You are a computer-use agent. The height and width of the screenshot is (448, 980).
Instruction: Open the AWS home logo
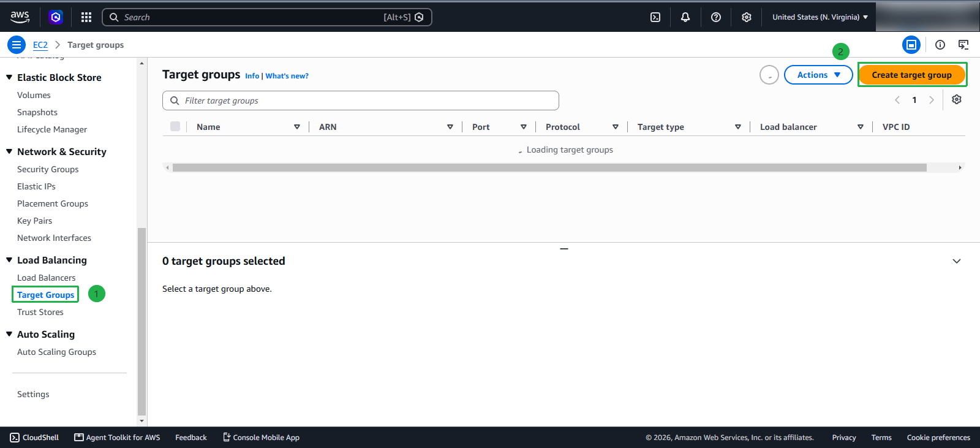tap(20, 17)
